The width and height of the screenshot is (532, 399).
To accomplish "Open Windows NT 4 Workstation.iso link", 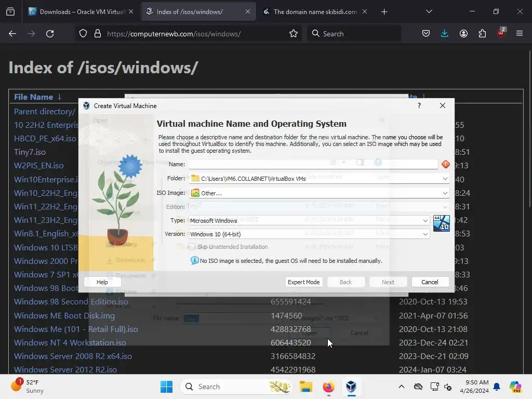I will tap(70, 343).
